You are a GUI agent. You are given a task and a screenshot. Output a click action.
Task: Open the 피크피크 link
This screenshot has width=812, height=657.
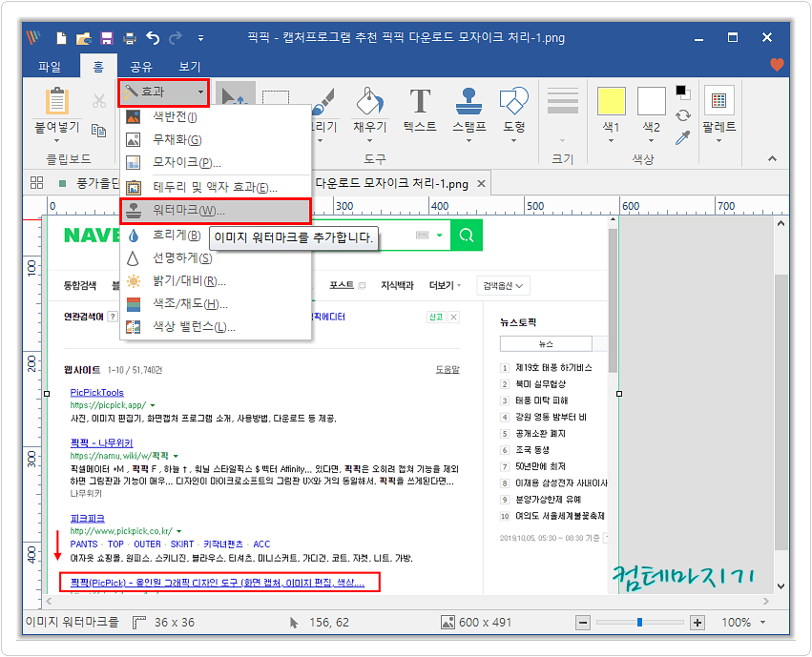pyautogui.click(x=88, y=519)
